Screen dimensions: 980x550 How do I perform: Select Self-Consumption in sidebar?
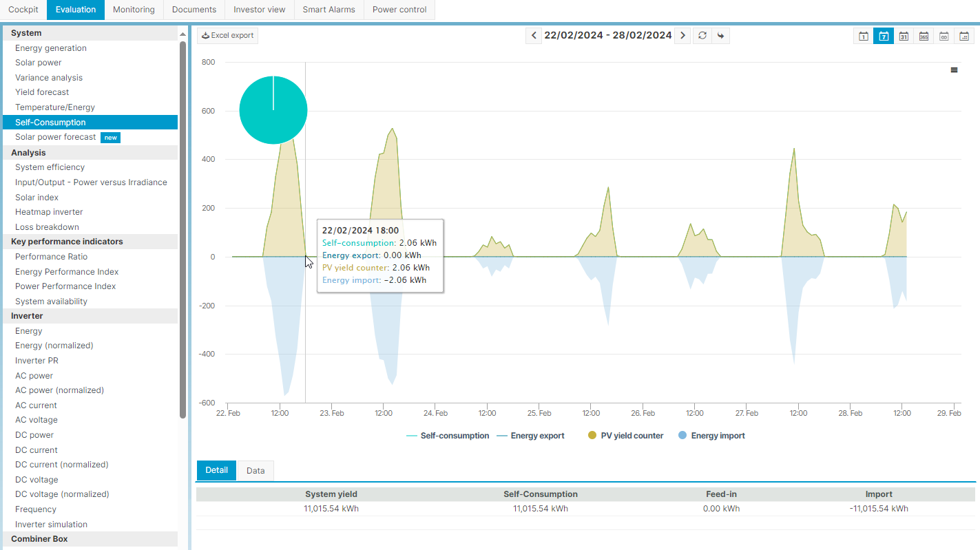tap(89, 123)
